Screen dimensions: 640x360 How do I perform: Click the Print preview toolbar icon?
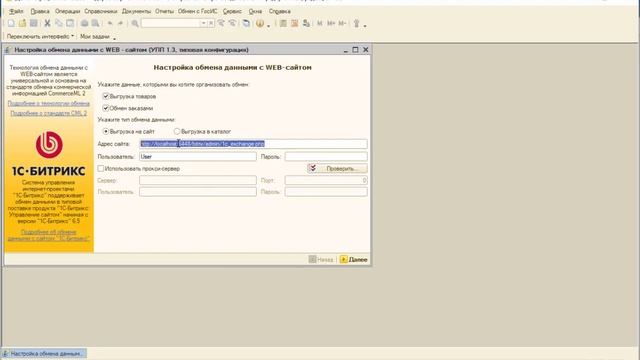96,23
